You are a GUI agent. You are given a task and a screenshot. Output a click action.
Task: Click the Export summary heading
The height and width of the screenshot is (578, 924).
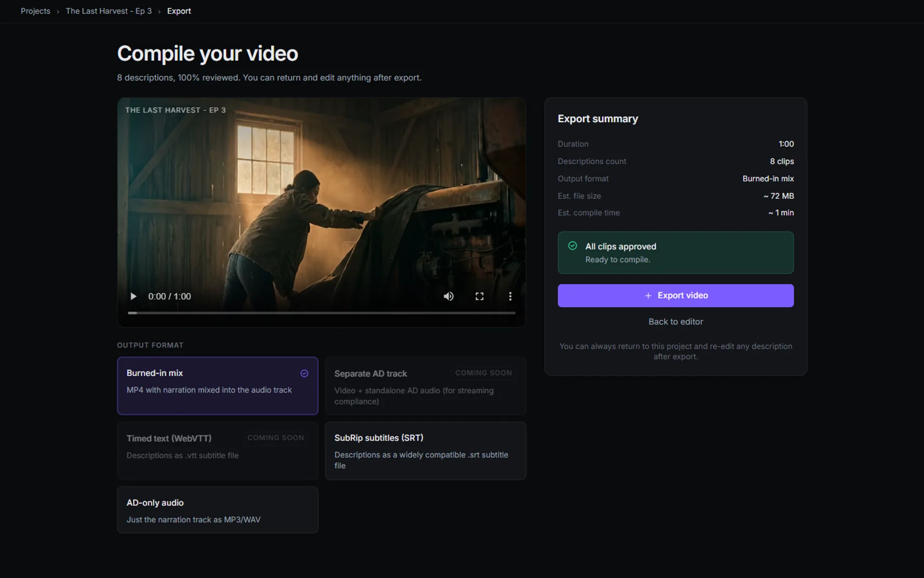(x=598, y=119)
